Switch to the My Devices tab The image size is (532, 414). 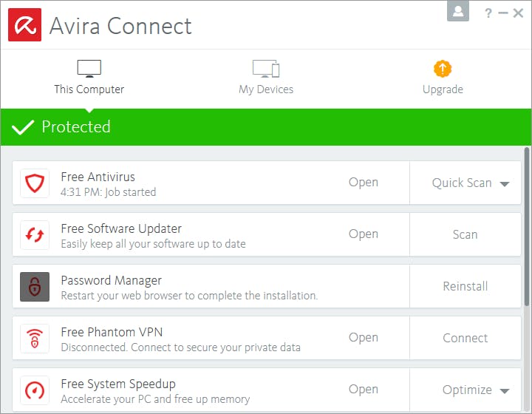(266, 78)
